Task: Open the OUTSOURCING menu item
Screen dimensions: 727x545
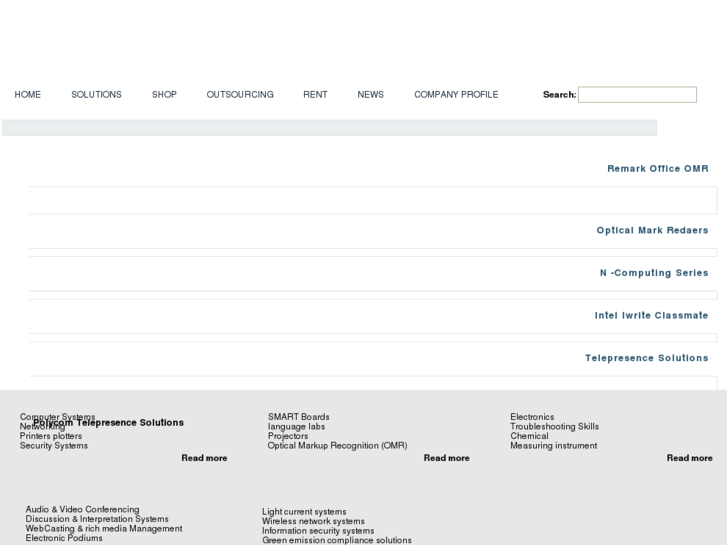Action: tap(240, 95)
